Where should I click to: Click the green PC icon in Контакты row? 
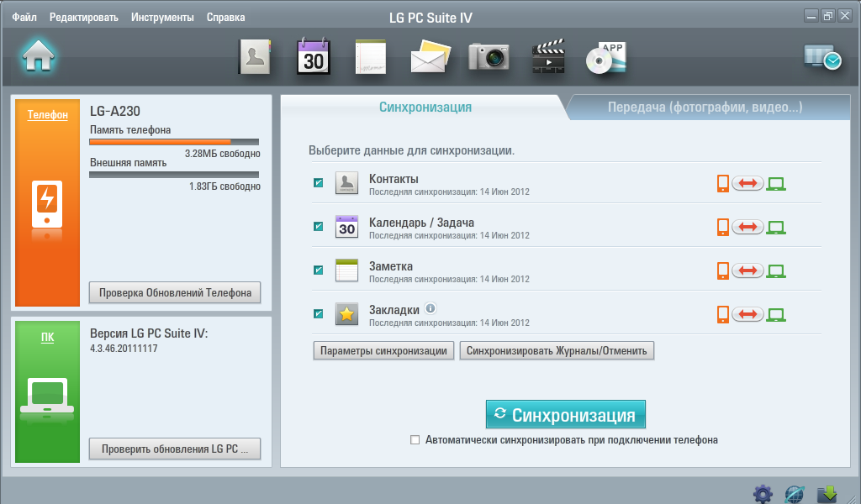(776, 184)
